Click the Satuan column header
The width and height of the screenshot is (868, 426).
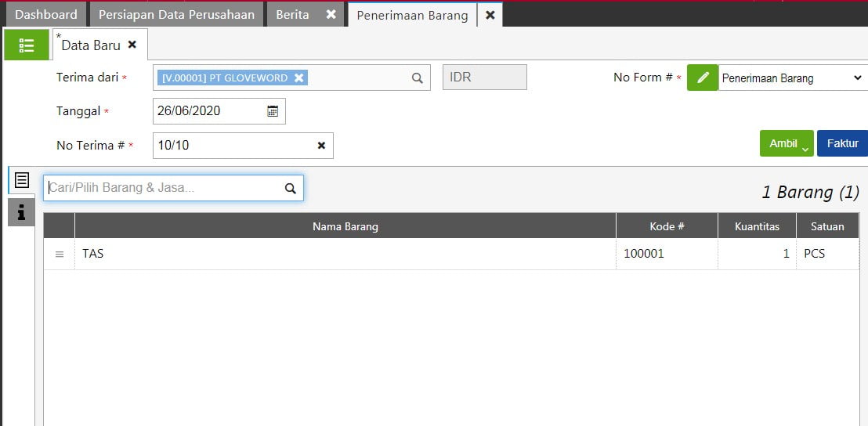click(827, 226)
